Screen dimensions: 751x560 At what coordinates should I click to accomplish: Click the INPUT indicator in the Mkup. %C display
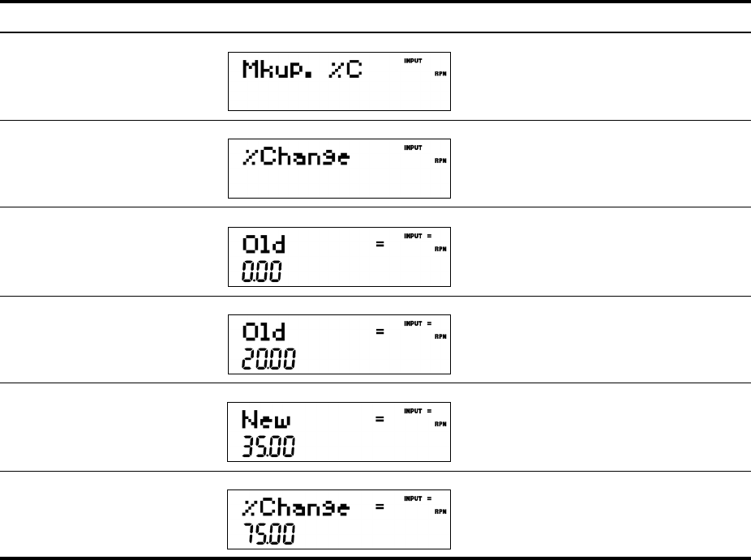point(412,60)
